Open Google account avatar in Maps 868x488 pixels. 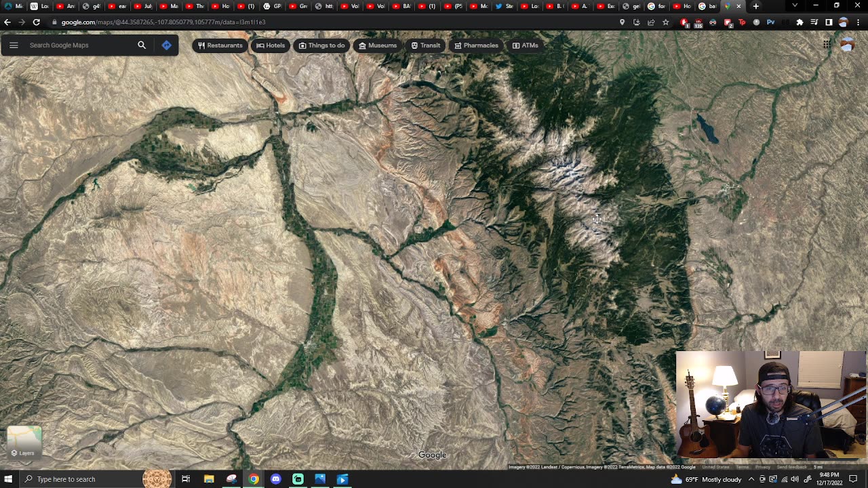pyautogui.click(x=847, y=45)
